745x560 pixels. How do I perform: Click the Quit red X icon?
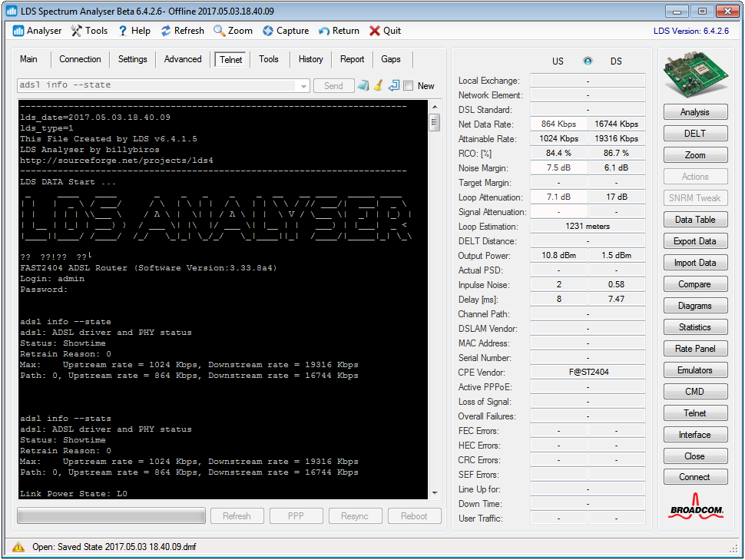(x=375, y=31)
